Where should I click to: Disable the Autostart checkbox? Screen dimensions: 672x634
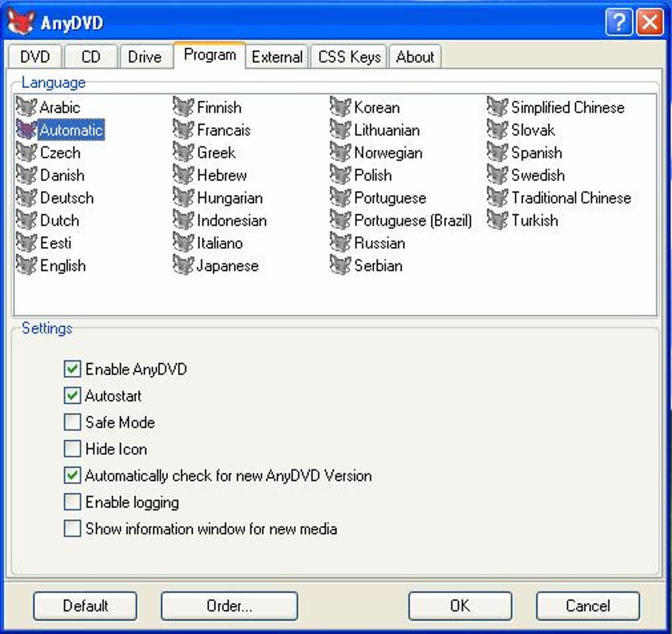click(x=72, y=396)
